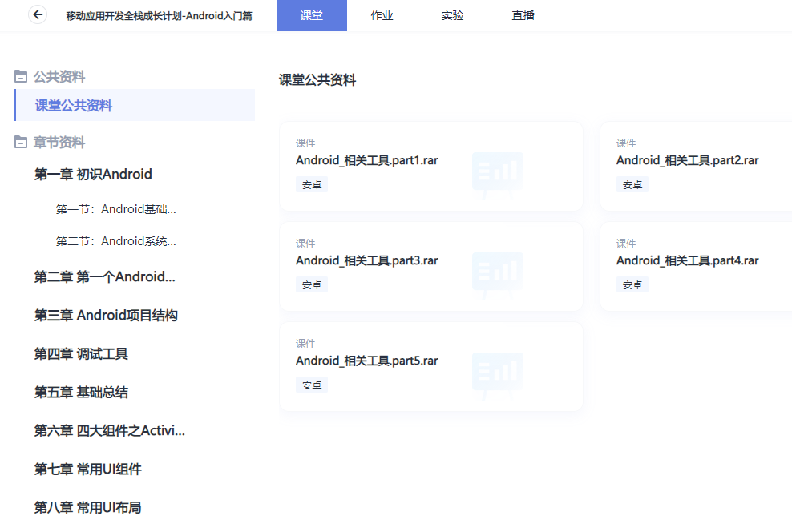The image size is (792, 532).
Task: Expand chapter 第六章 四大组件之Activi...
Action: point(109,430)
